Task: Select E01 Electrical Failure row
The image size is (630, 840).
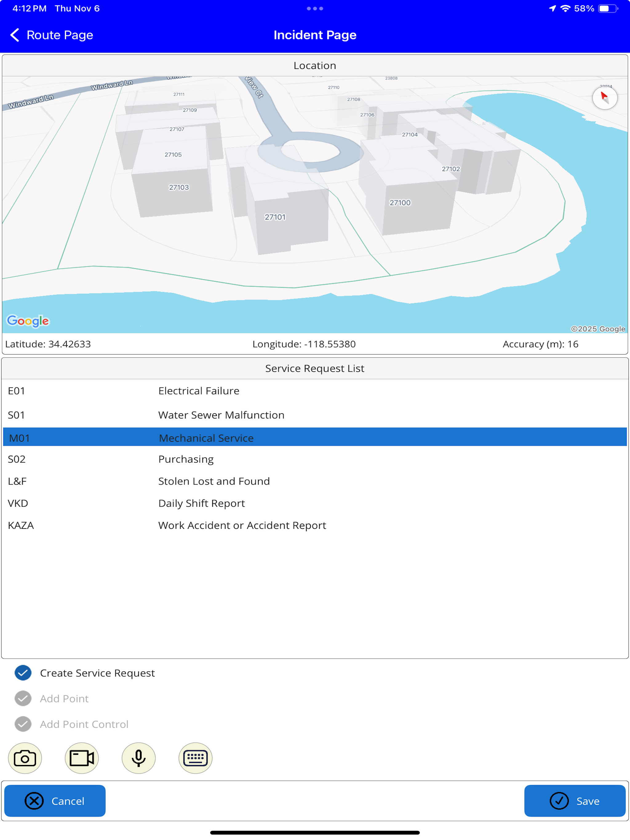Action: coord(315,391)
